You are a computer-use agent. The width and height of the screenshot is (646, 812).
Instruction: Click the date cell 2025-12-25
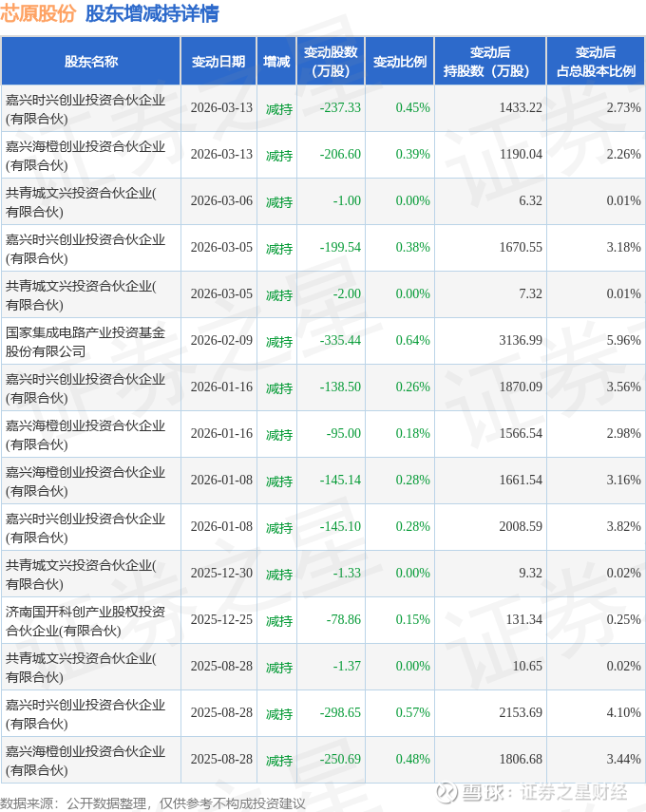[221, 619]
